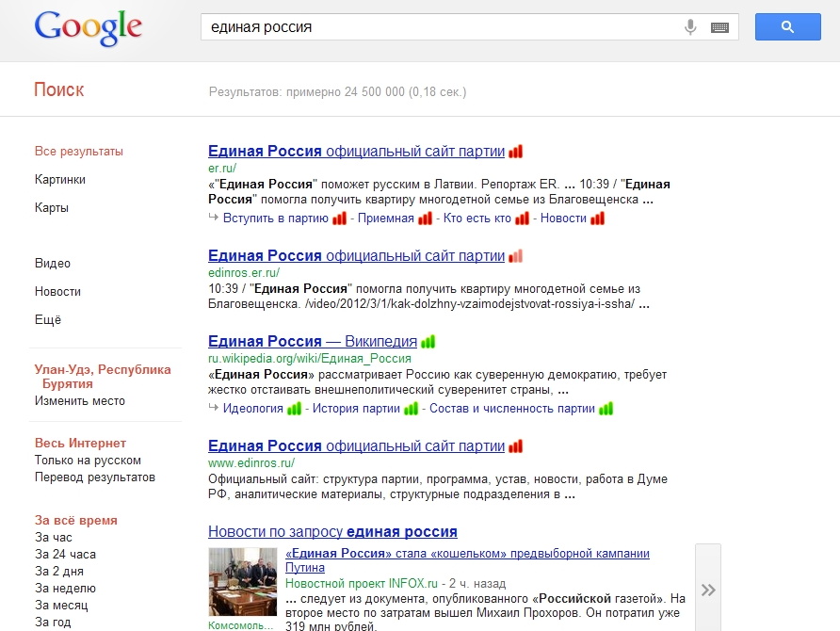The height and width of the screenshot is (631, 840).
Task: Filter results 'За неделю'
Action: point(65,588)
